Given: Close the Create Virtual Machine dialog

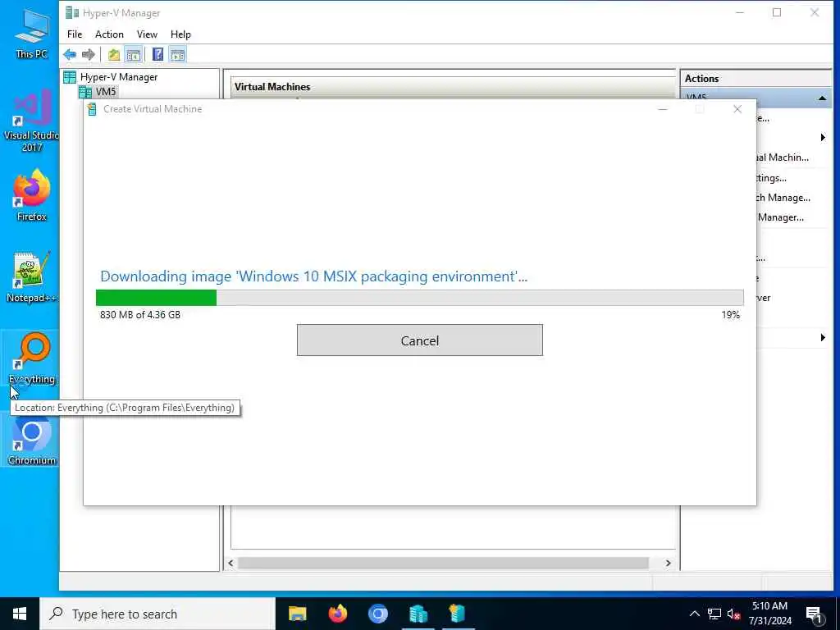Looking at the screenshot, I should 737,109.
